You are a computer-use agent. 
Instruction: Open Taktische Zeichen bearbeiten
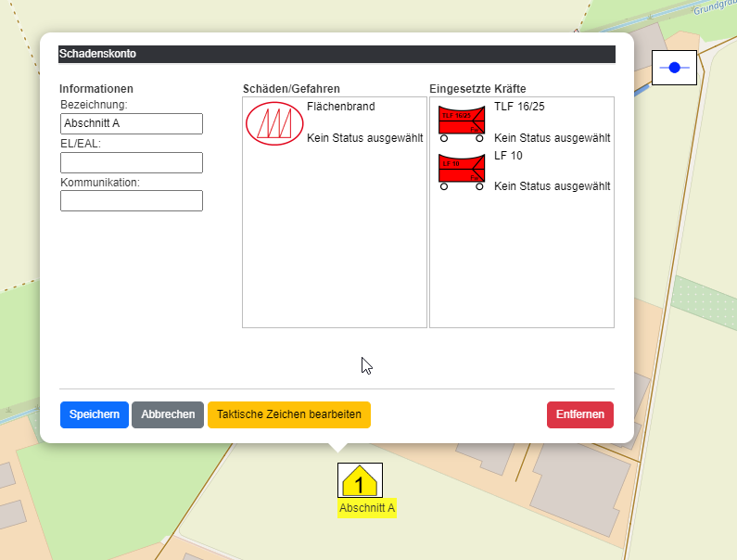(289, 414)
